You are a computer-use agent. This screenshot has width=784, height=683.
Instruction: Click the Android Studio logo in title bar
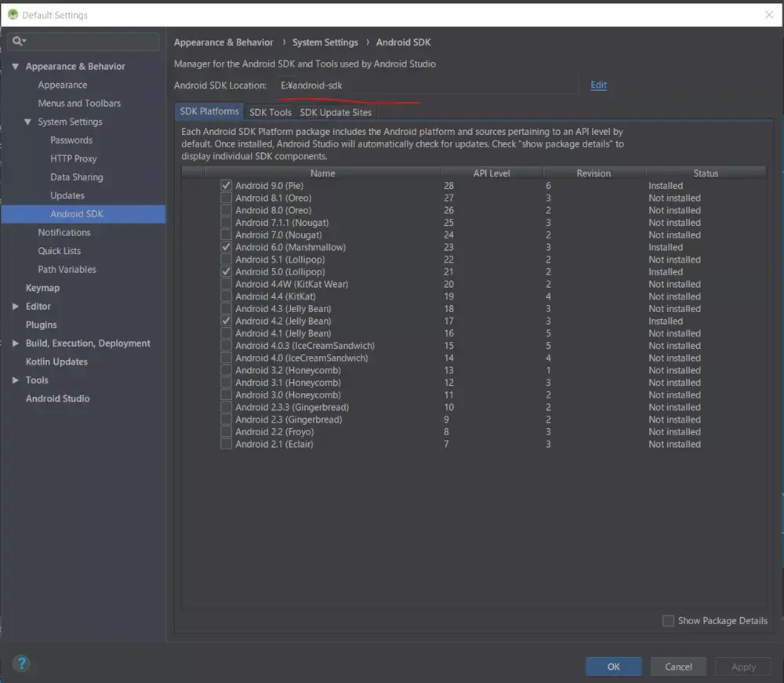coord(13,14)
